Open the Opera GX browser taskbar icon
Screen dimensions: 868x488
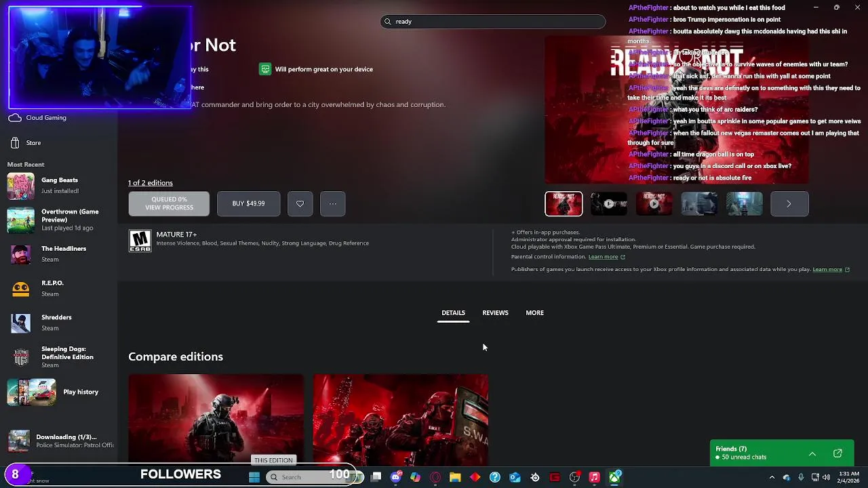pyautogui.click(x=435, y=477)
